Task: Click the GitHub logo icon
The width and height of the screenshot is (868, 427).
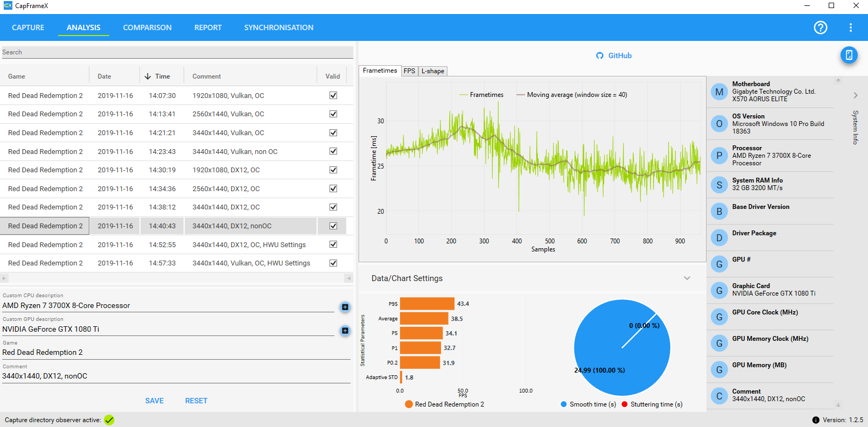Action: [x=600, y=55]
